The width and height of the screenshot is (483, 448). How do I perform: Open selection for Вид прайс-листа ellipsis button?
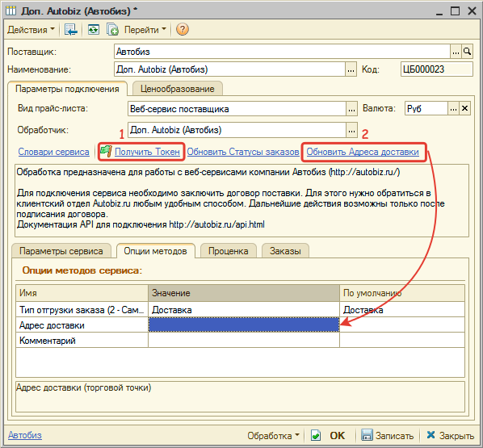(351, 109)
